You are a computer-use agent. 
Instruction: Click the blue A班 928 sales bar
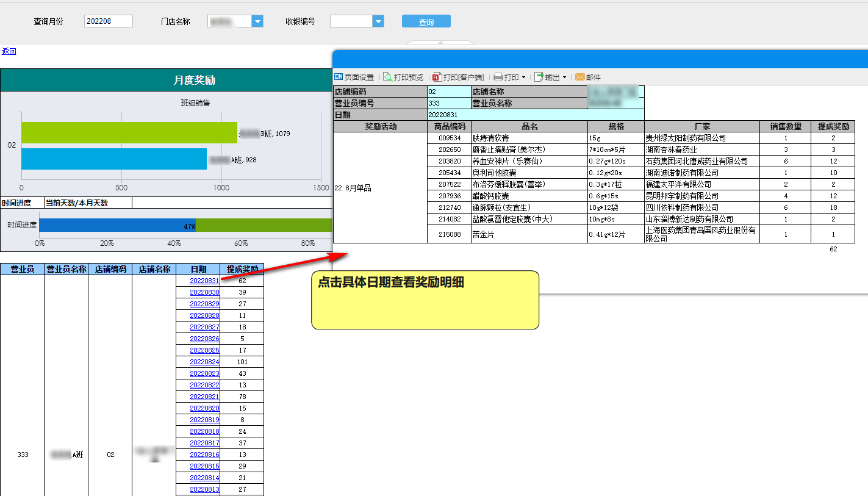(114, 159)
